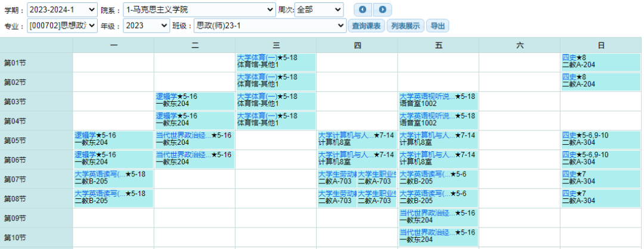The width and height of the screenshot is (644, 249).
Task: Click the 列表展示 button
Action: (405, 26)
